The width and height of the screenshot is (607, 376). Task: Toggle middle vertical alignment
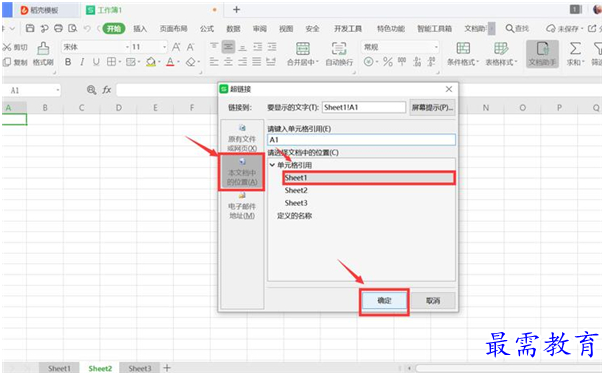coord(228,47)
